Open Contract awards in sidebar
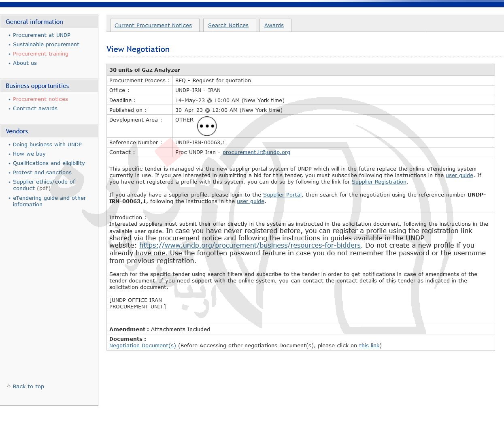 pyautogui.click(x=35, y=109)
